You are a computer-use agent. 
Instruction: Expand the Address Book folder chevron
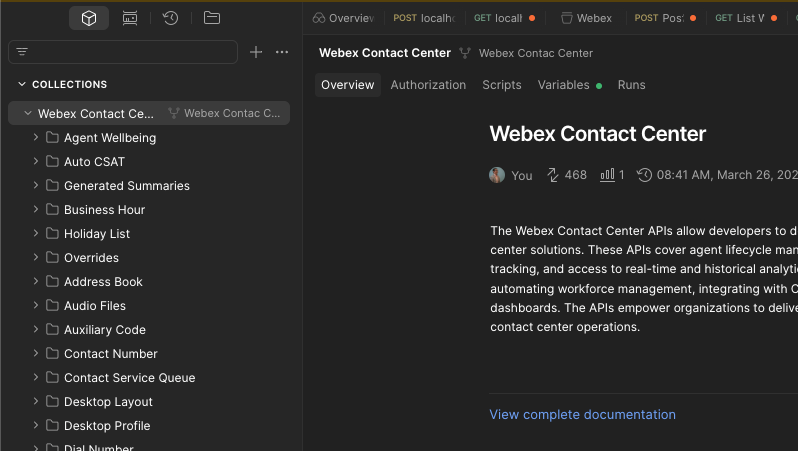coord(36,280)
